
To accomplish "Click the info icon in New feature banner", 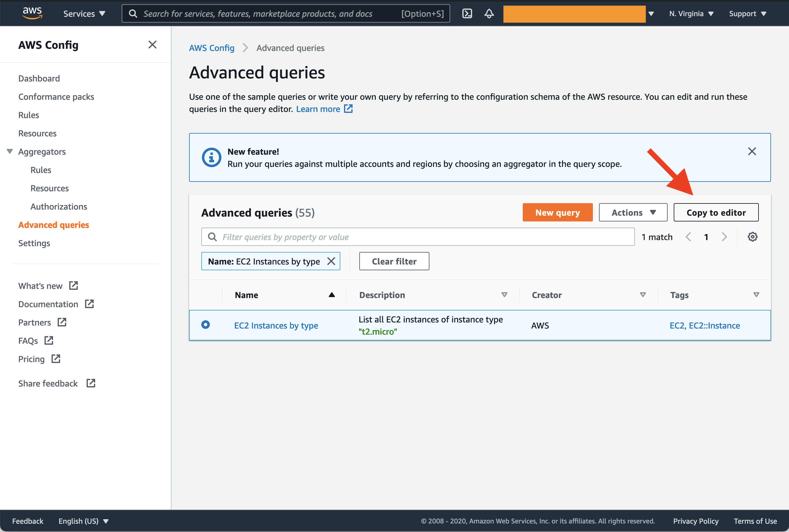I will (211, 157).
